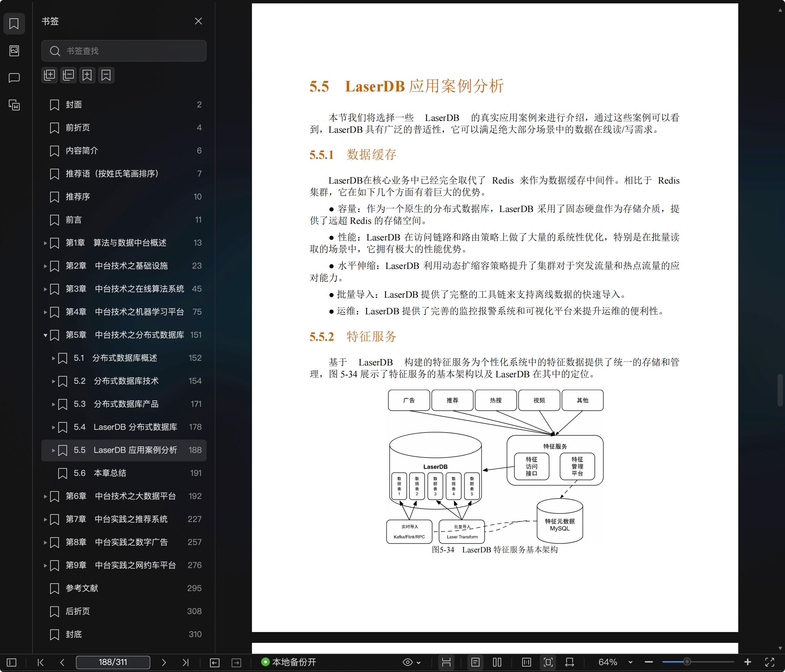
Task: Expand 第2章 中台技术之基础设施 bookmark
Action: [x=45, y=266]
